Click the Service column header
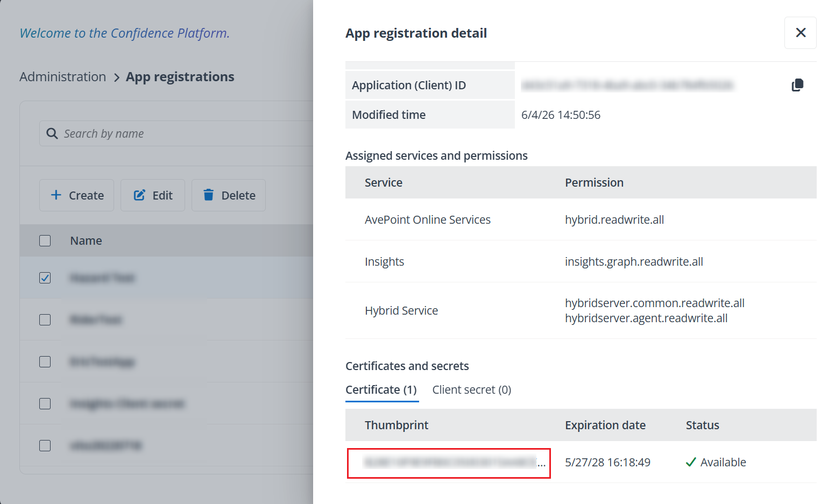The height and width of the screenshot is (504, 835). 384,182
